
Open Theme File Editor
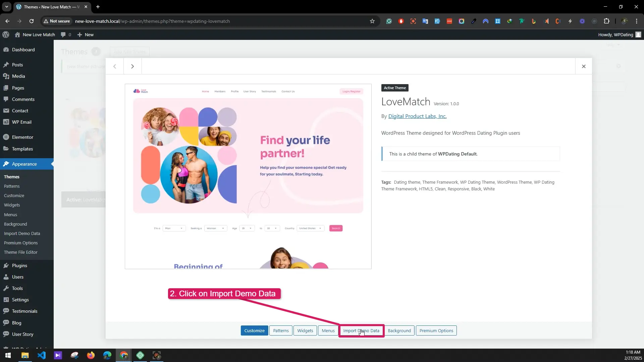pos(21,252)
